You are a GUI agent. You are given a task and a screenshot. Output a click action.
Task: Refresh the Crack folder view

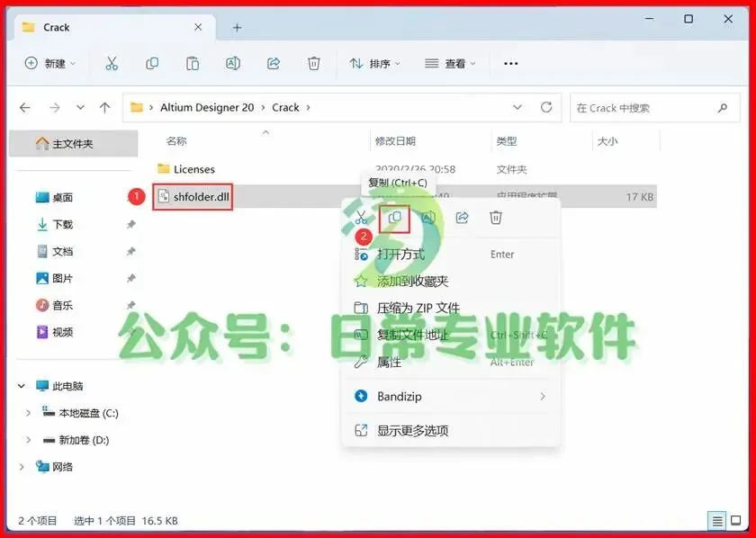point(545,107)
